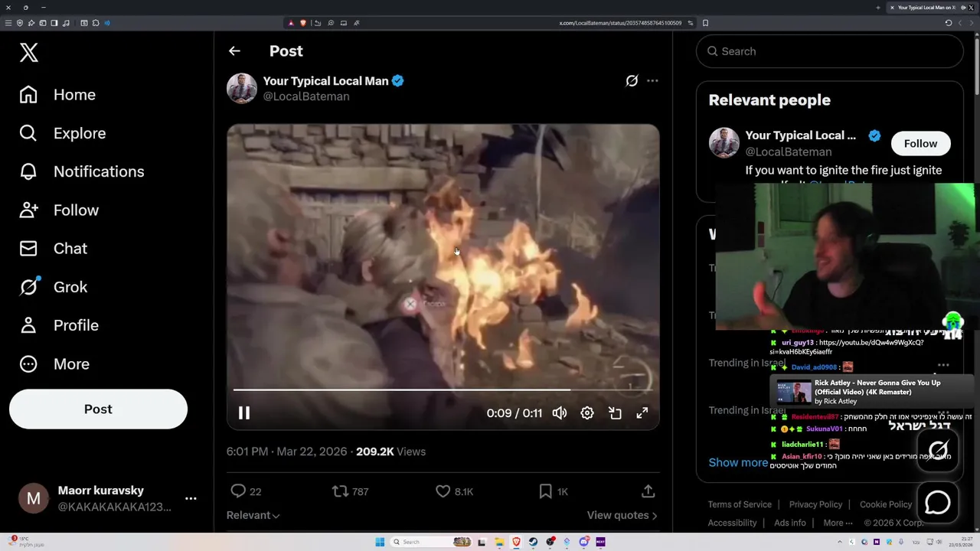Click the puzzle extensions icon in browser toolbar

click(96, 23)
